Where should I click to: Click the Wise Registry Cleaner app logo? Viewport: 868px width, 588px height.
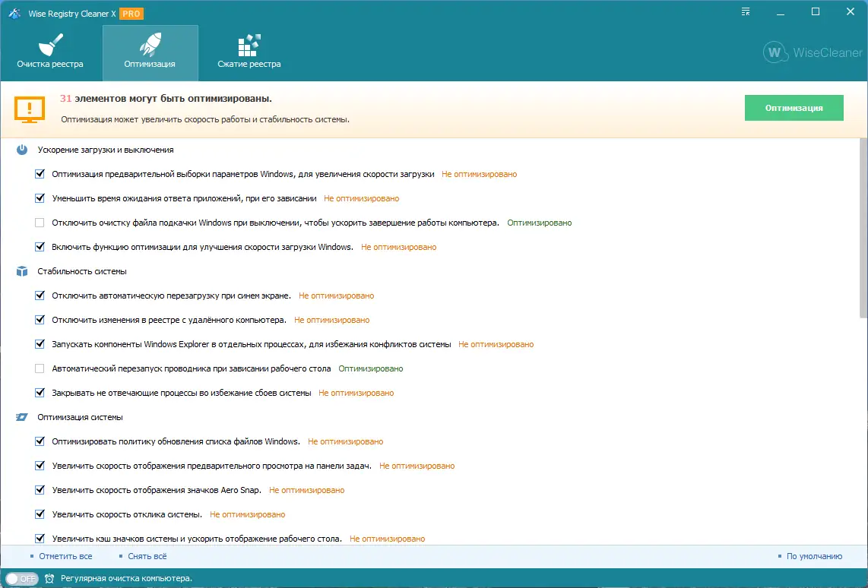[x=14, y=13]
